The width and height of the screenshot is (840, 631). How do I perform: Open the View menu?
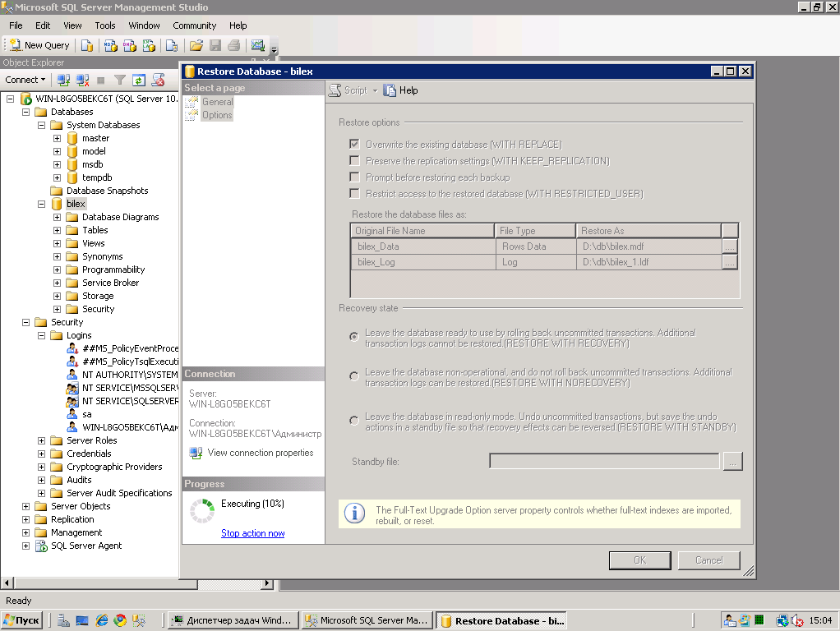(x=72, y=25)
